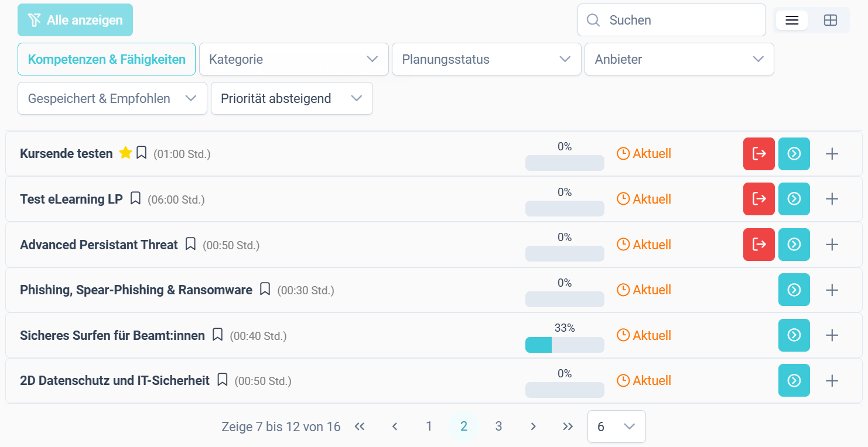The width and height of the screenshot is (868, 447).
Task: Click the plus icon in the Advanced Persistant Threat row
Action: [x=832, y=245]
